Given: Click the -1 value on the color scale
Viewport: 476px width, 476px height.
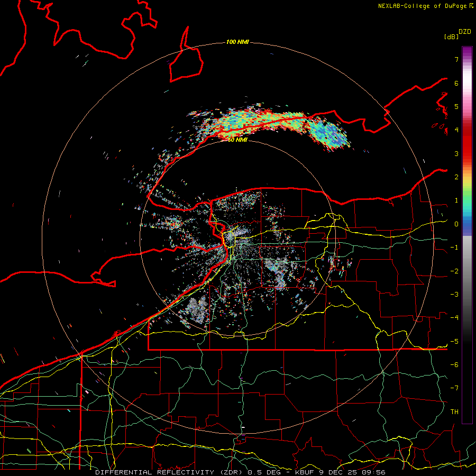Looking at the screenshot, I should tap(454, 248).
